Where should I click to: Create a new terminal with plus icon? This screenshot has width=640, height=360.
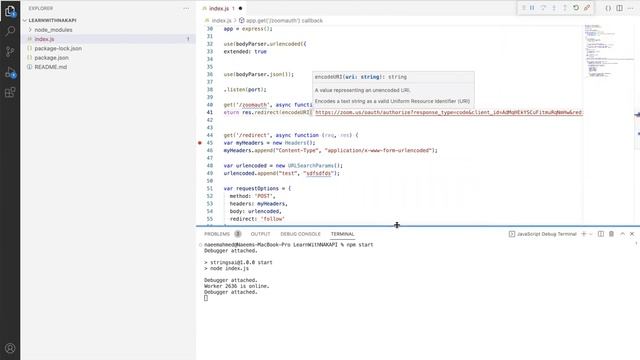pos(584,234)
